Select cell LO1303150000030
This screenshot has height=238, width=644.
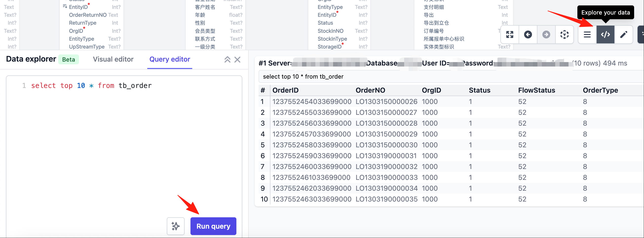point(386,145)
